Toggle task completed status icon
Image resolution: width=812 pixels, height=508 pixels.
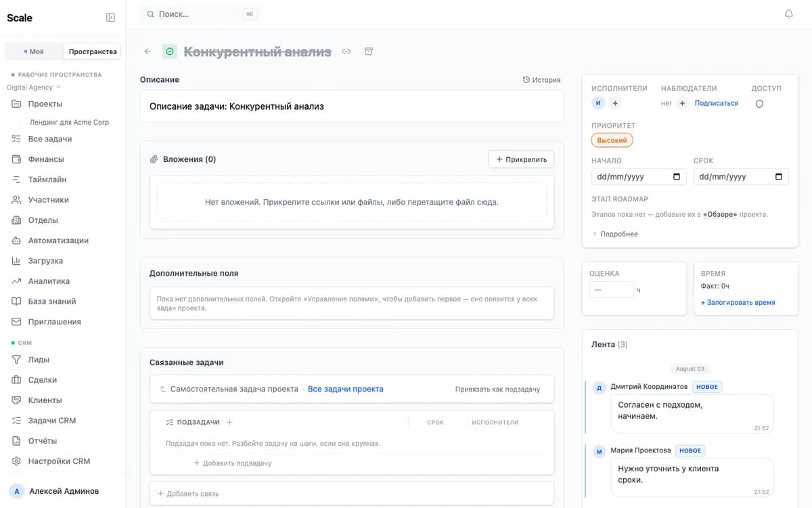tap(169, 51)
